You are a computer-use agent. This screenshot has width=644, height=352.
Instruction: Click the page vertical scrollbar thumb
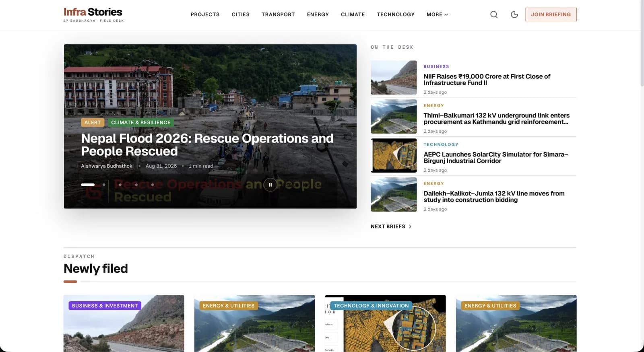(x=642, y=43)
